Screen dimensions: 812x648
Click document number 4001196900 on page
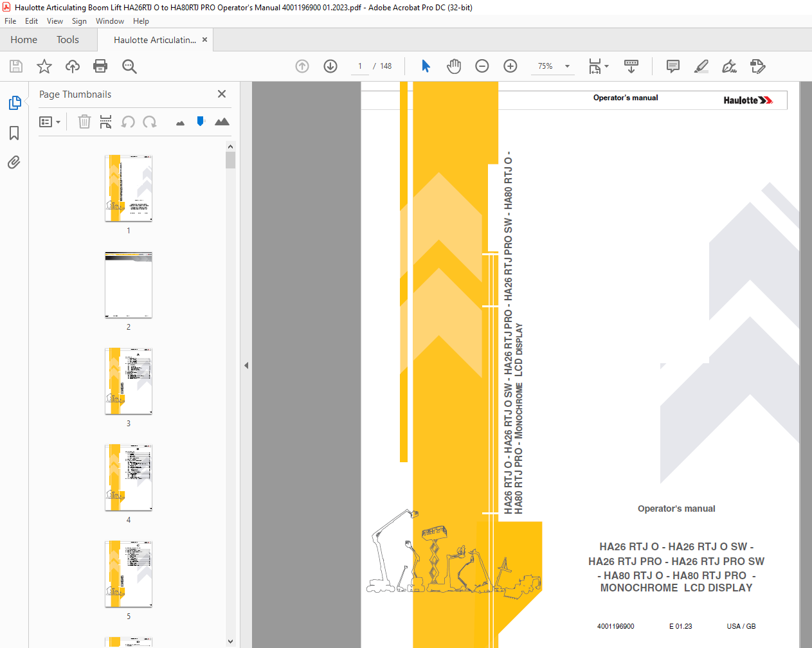[x=615, y=626]
